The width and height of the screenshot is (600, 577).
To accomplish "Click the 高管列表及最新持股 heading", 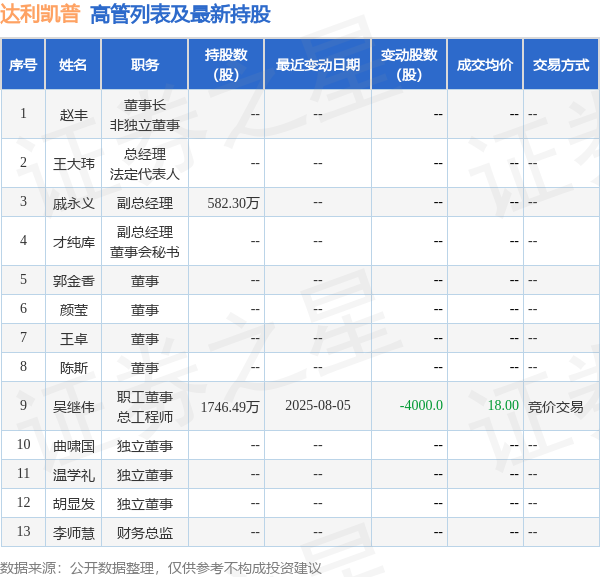I will coord(180,15).
